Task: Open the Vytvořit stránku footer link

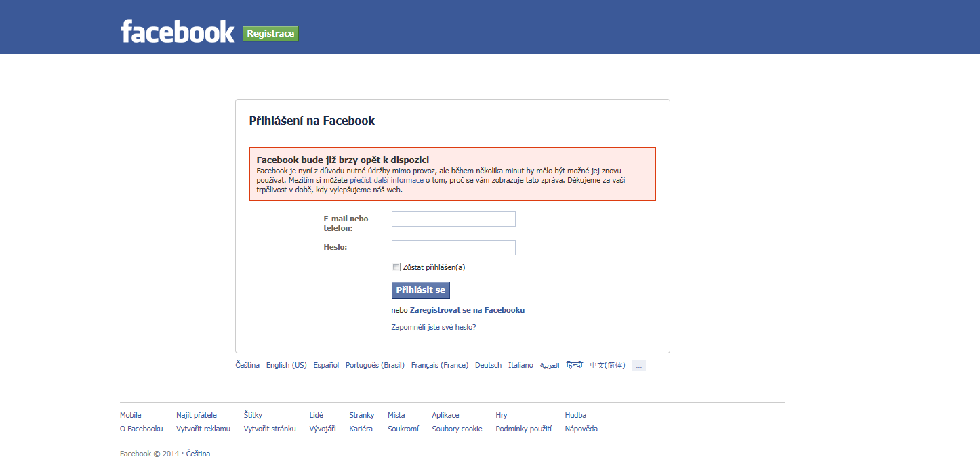Action: point(270,429)
